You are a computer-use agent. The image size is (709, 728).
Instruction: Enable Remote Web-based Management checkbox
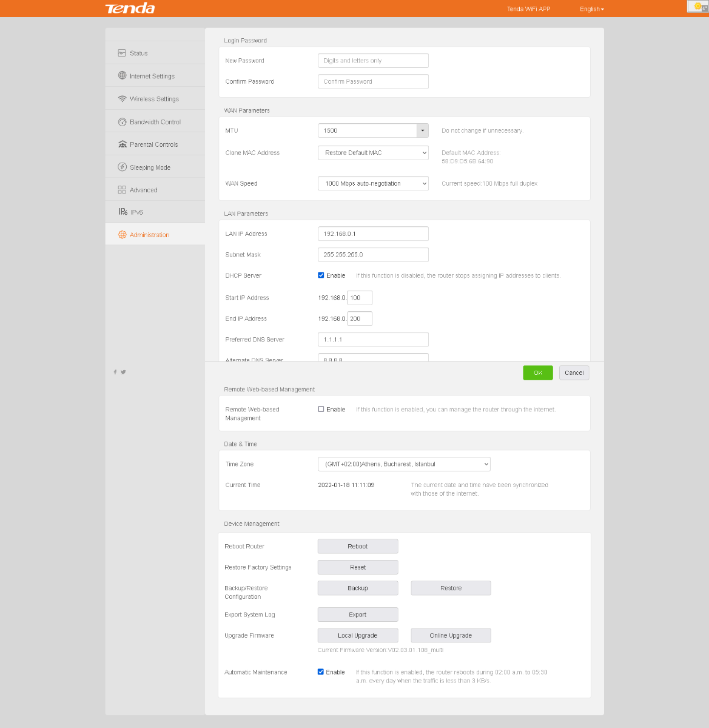pyautogui.click(x=321, y=409)
